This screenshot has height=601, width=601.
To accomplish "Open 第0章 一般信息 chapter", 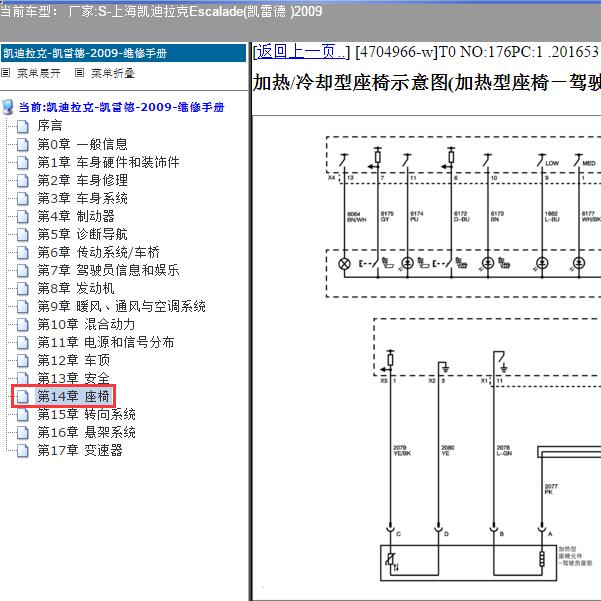I will pos(82,145).
